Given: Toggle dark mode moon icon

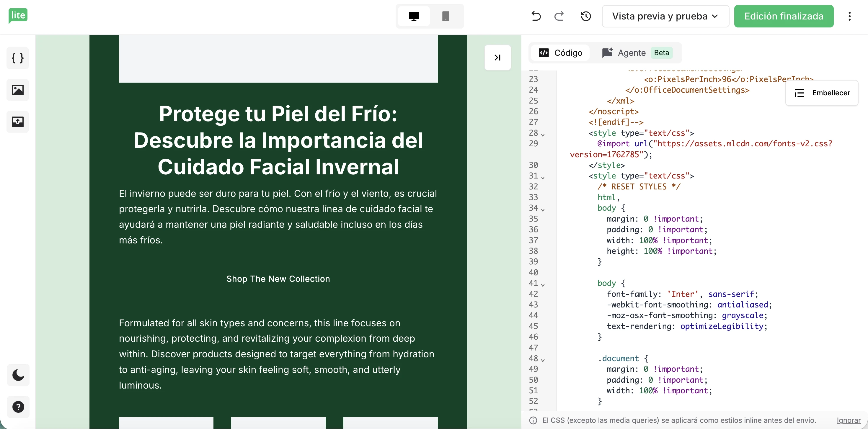Looking at the screenshot, I should pyautogui.click(x=18, y=375).
